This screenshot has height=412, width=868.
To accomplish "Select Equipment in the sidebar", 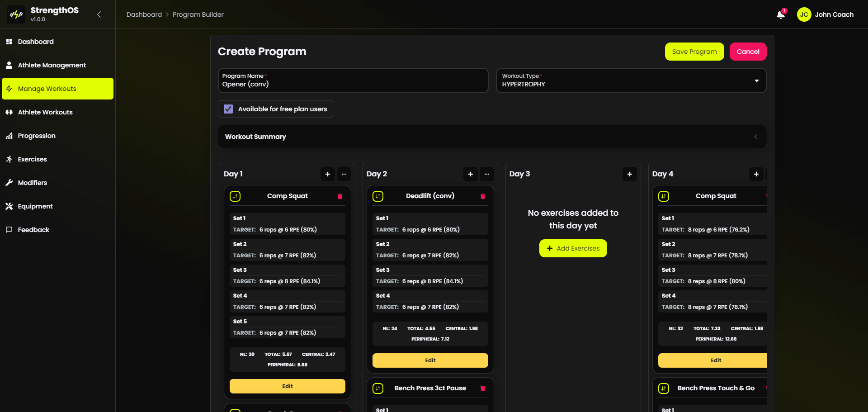I will 35,206.
